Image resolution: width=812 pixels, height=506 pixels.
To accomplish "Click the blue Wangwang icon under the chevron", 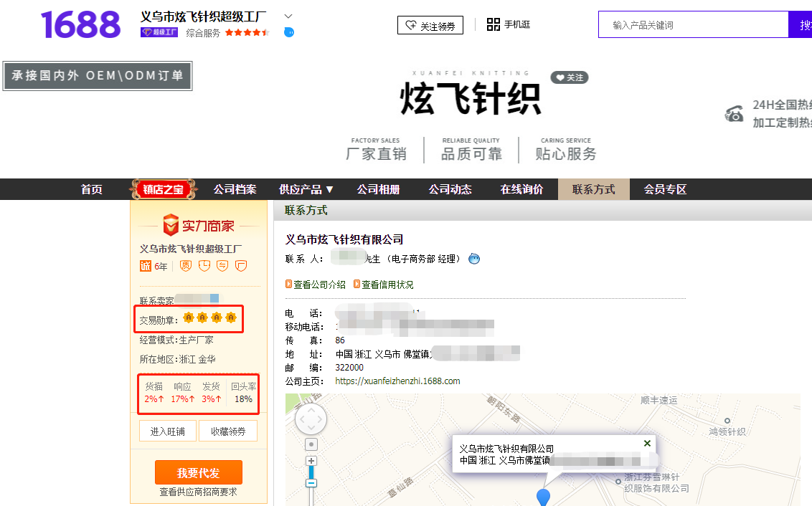I will [289, 32].
